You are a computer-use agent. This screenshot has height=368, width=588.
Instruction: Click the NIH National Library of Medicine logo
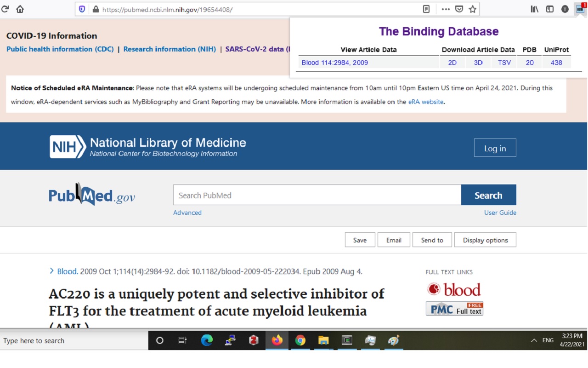tap(148, 147)
